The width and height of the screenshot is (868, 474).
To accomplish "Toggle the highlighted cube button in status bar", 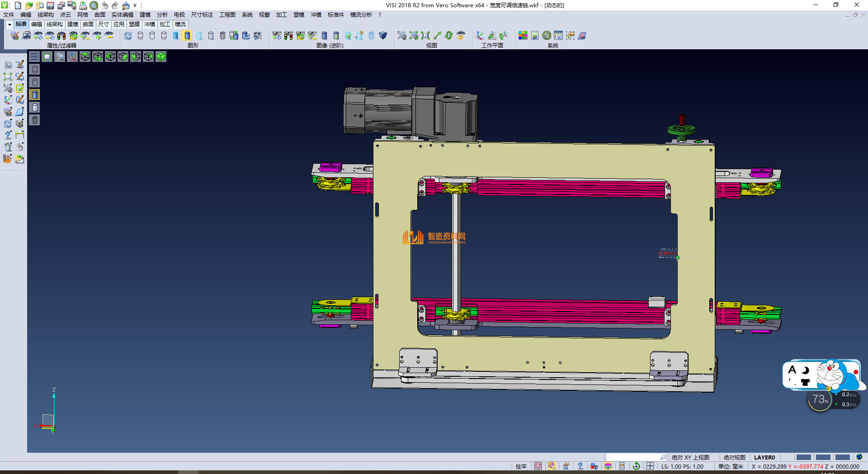I will (x=608, y=466).
